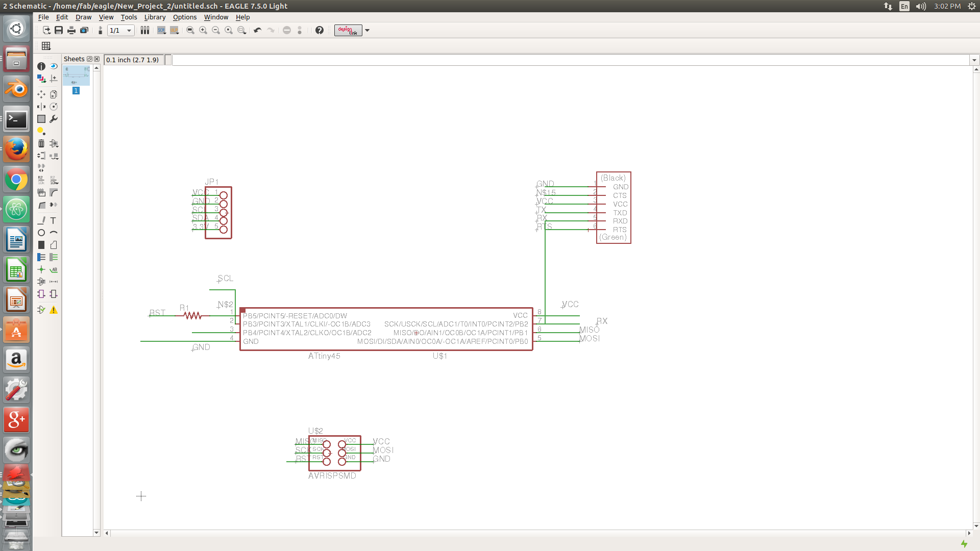Select sheet 1 thumbnail in Sheets panel

[x=76, y=76]
